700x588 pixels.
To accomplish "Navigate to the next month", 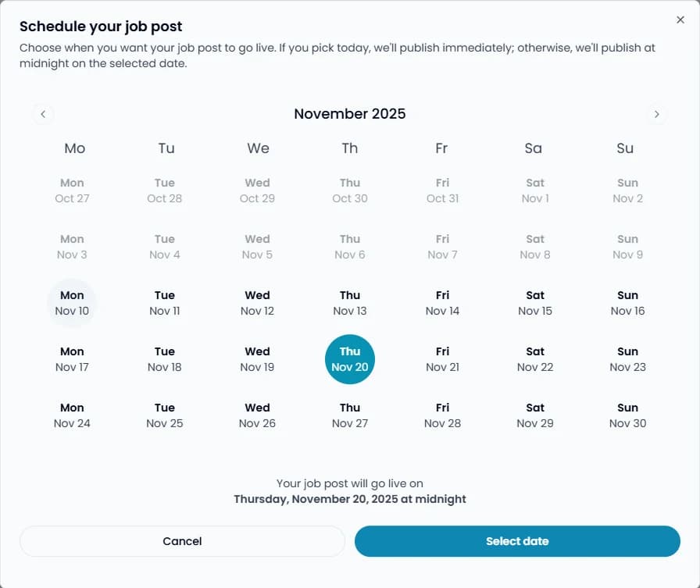I will click(x=657, y=114).
